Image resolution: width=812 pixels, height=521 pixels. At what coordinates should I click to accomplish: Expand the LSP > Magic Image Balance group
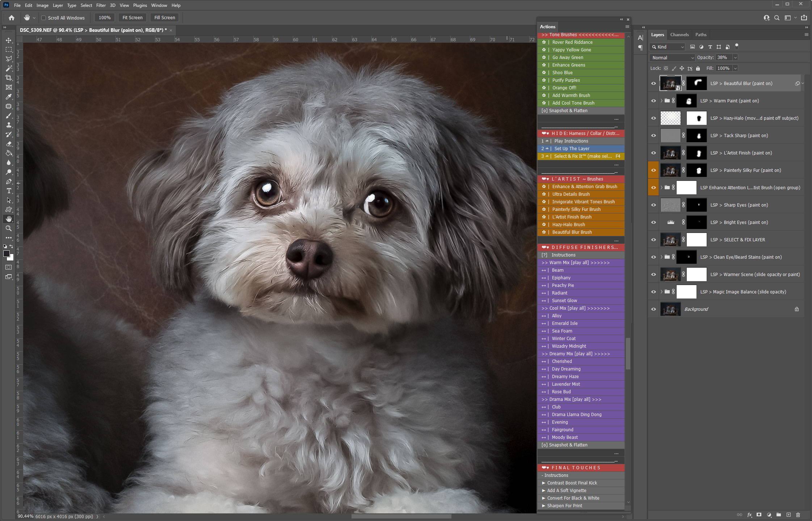(x=661, y=292)
